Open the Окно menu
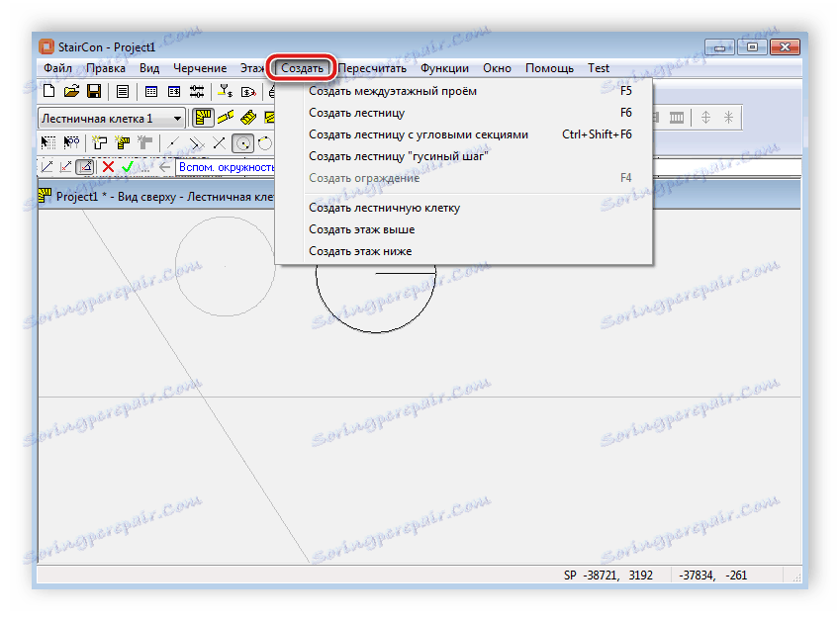Screen dimensions: 840x621 click(x=497, y=68)
